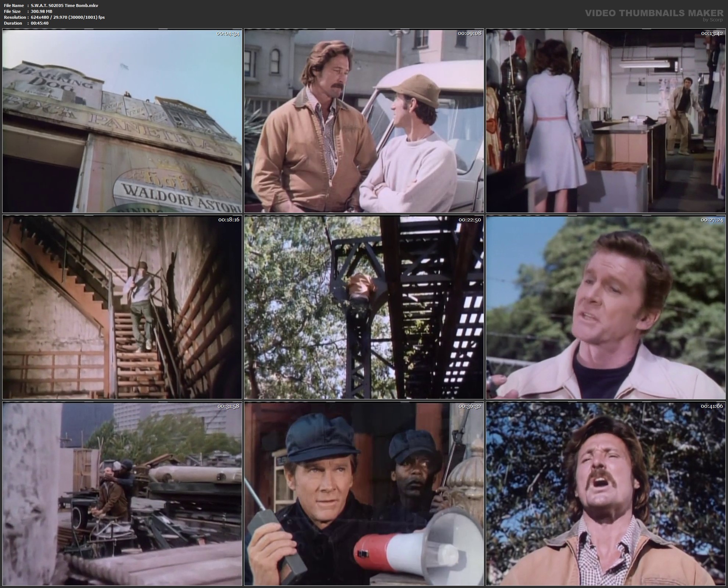728x588 pixels.
Task: Click the 'by Scorp' credit text
Action: [712, 20]
